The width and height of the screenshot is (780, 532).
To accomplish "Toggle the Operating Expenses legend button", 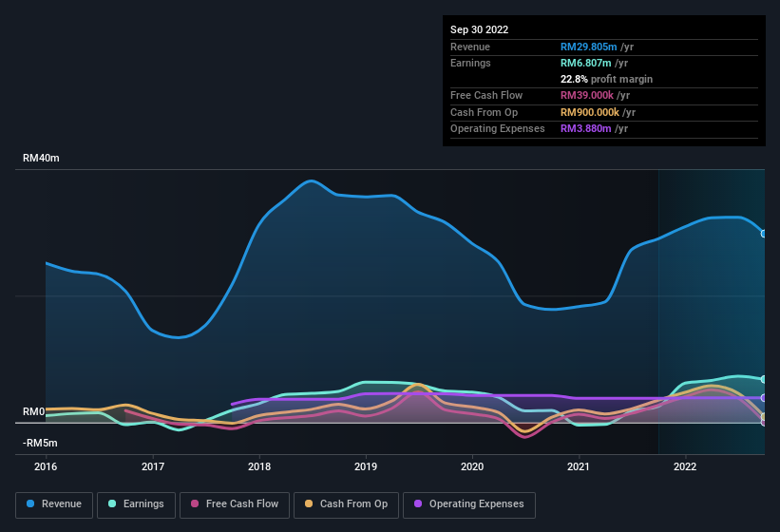I will pyautogui.click(x=469, y=504).
